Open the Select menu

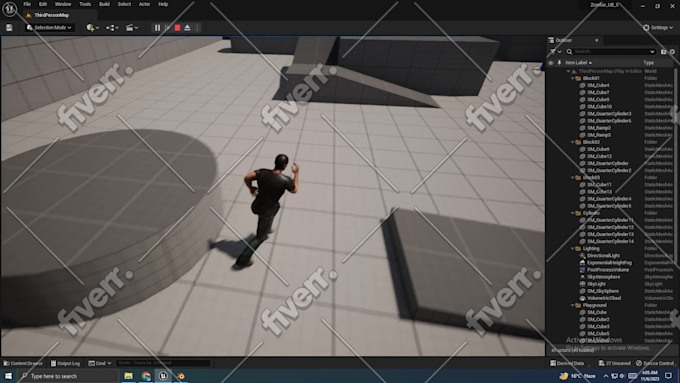coord(124,4)
